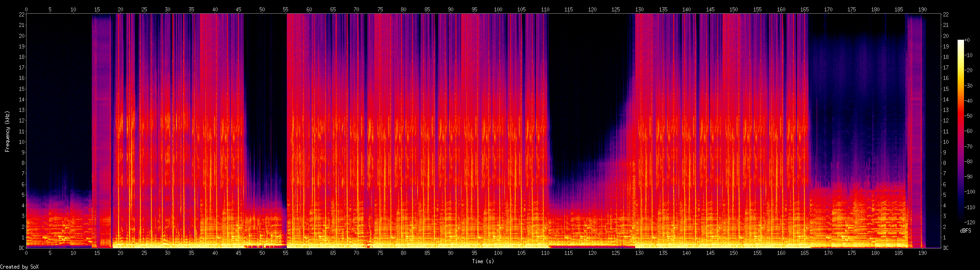Click tick "15" on the top time axis
This screenshot has width=980, height=270.
point(97,9)
